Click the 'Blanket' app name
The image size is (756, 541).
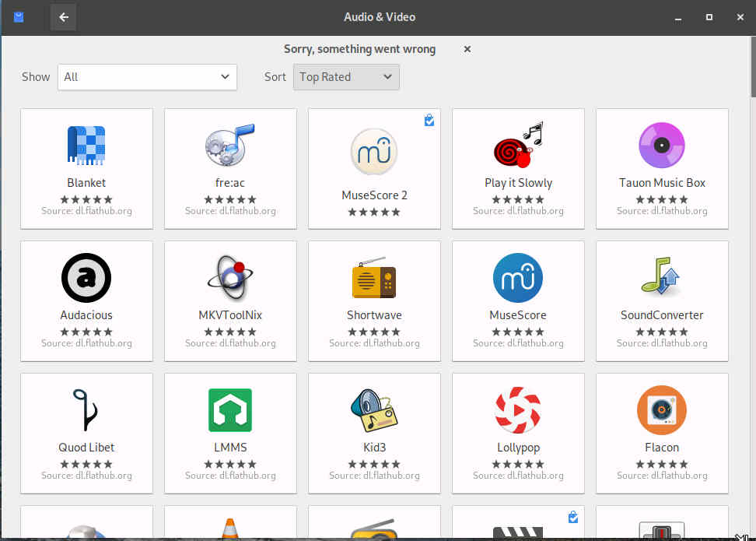(x=86, y=183)
